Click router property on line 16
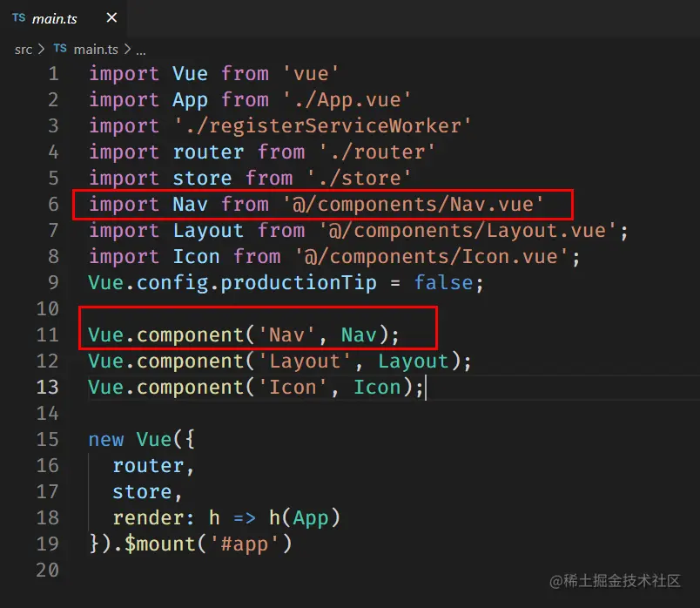 [x=148, y=465]
